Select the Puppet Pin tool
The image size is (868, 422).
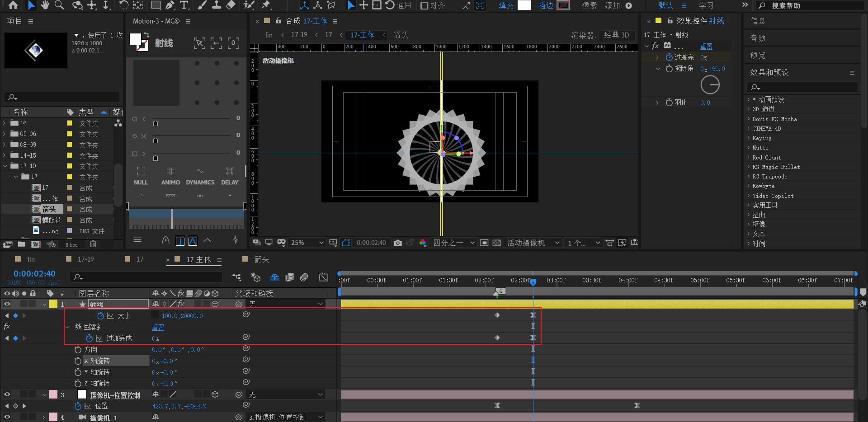[266, 5]
